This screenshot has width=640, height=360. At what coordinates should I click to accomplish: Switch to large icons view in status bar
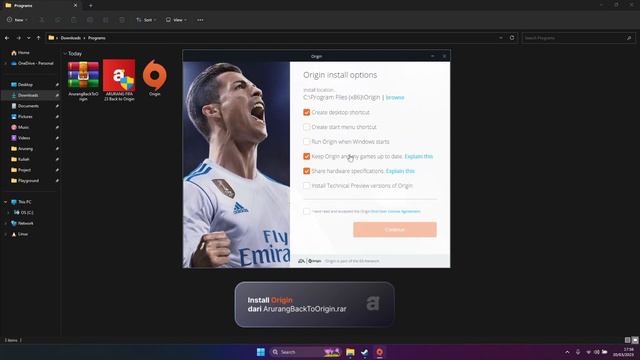635,340
